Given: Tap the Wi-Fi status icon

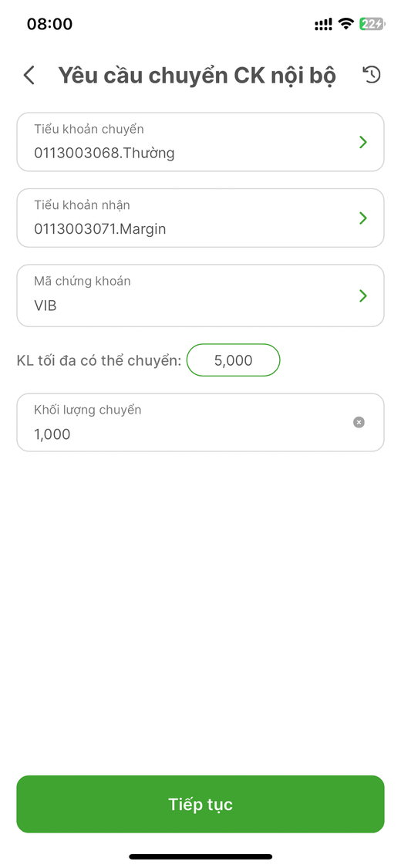Looking at the screenshot, I should (x=347, y=24).
